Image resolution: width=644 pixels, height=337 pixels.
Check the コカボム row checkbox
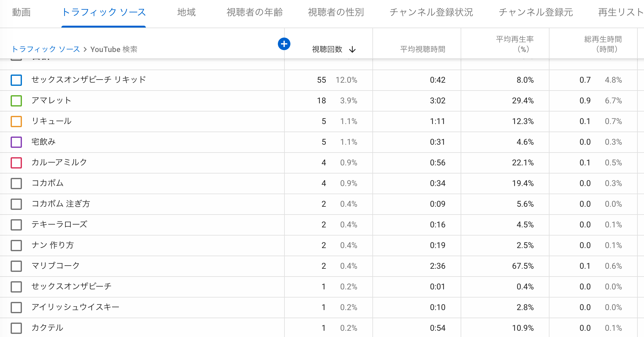pyautogui.click(x=16, y=184)
